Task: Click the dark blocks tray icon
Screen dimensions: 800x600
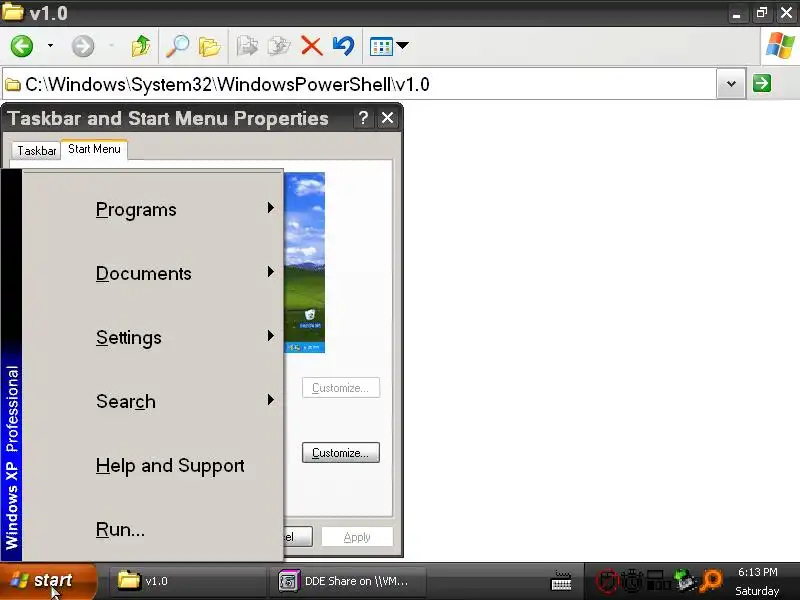Action: point(658,580)
